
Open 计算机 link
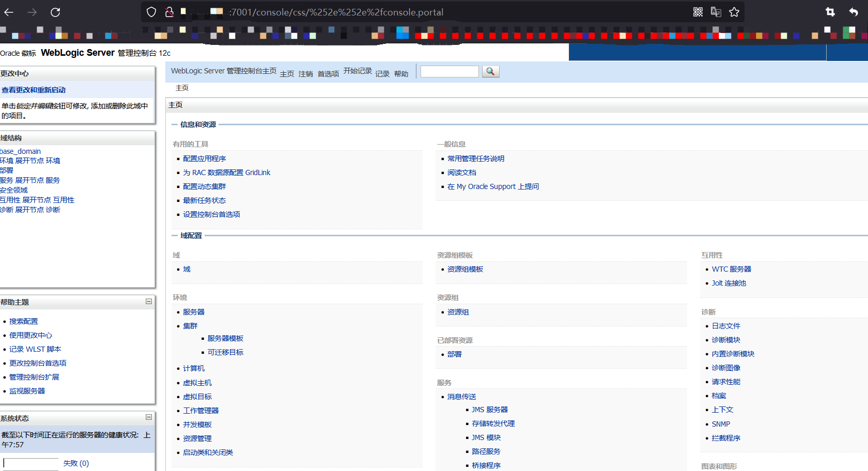tap(194, 368)
